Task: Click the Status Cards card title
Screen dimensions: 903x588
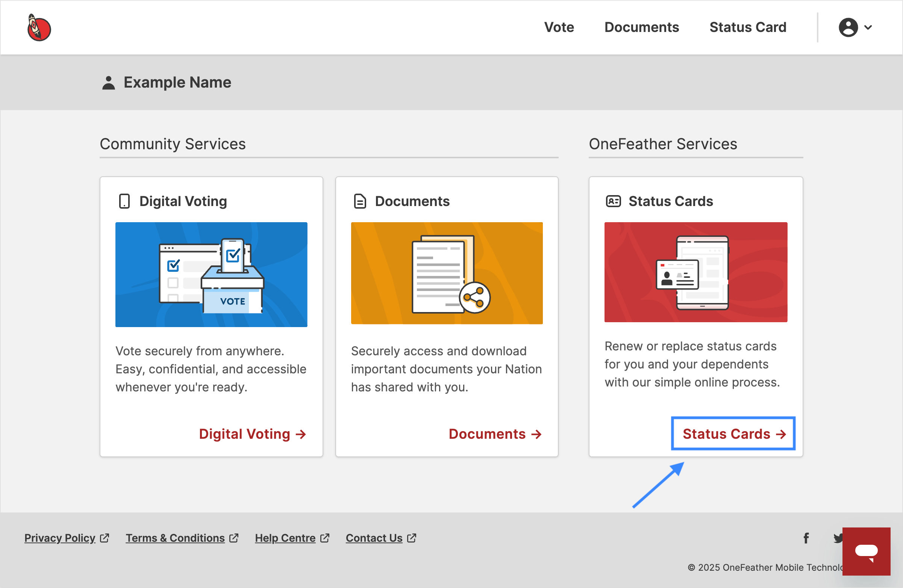Action: click(x=670, y=201)
